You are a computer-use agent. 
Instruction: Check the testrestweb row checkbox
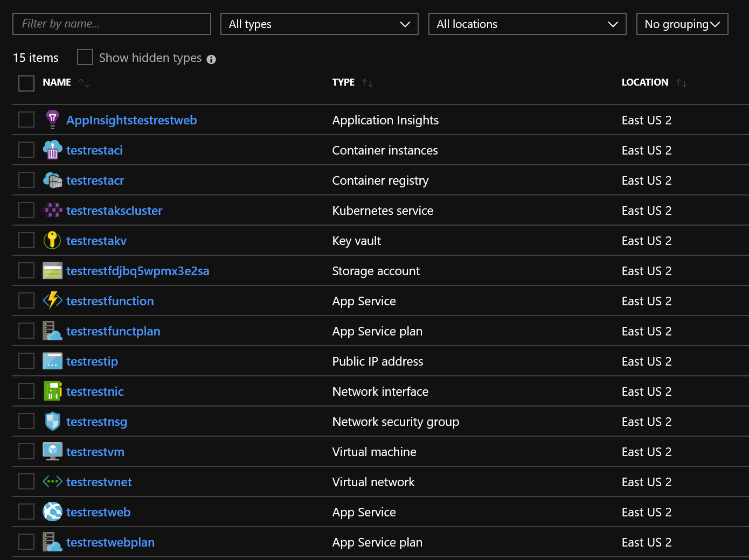point(26,512)
